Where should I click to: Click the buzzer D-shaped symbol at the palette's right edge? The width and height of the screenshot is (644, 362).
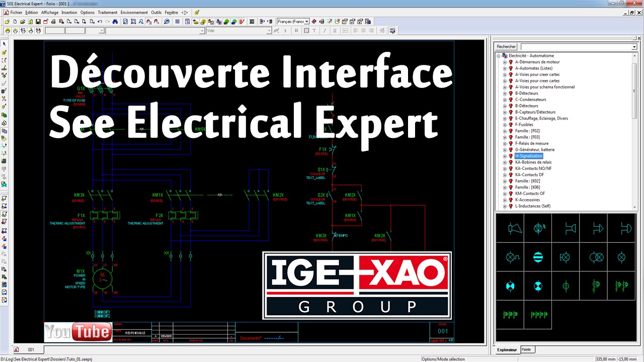(x=625, y=229)
